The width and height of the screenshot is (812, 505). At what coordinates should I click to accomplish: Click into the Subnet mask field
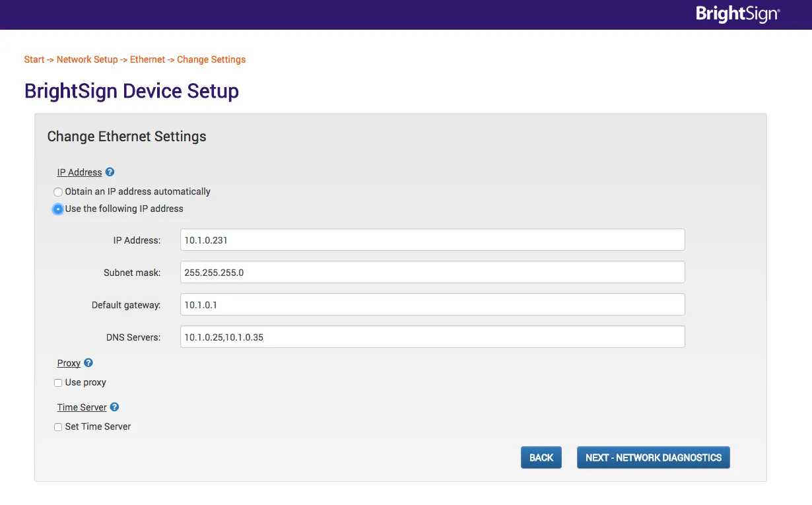click(x=432, y=272)
